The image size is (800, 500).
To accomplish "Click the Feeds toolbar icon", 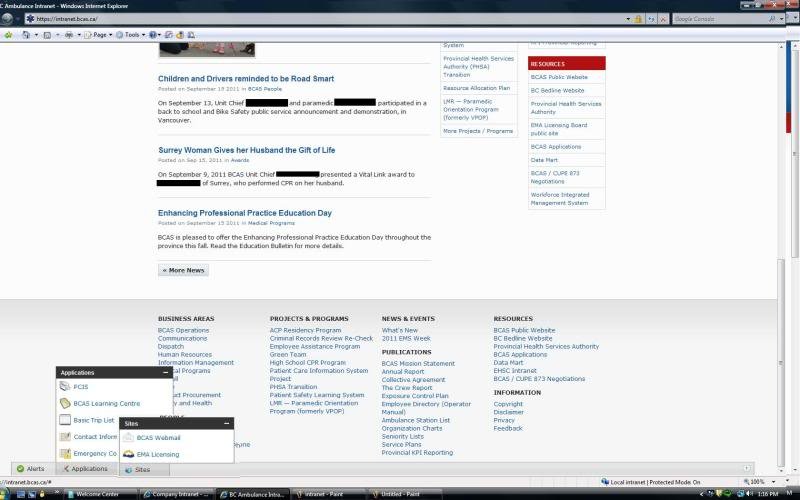I will click(47, 35).
